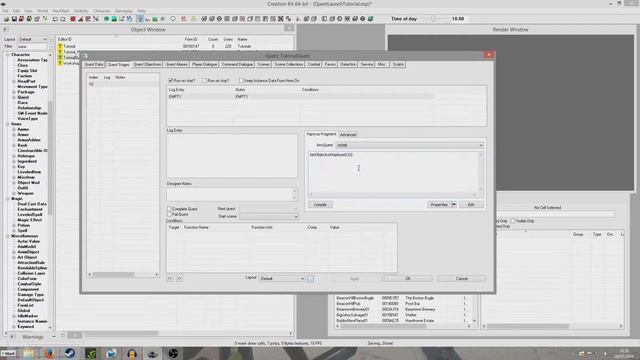Open the Advanced fragment tab
640x360 pixels.
[348, 135]
